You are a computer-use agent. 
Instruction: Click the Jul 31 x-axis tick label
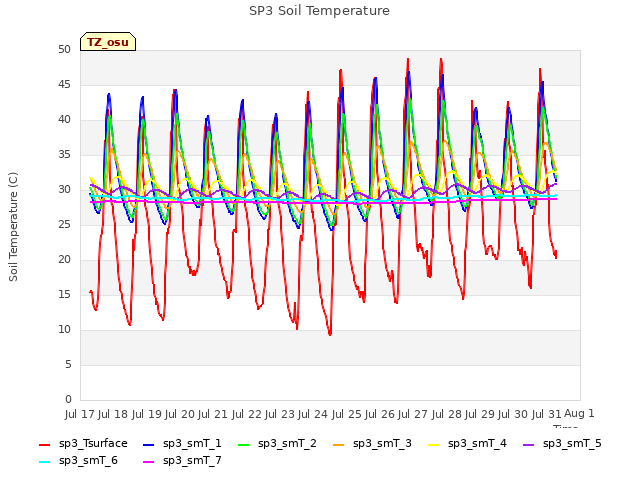547,414
